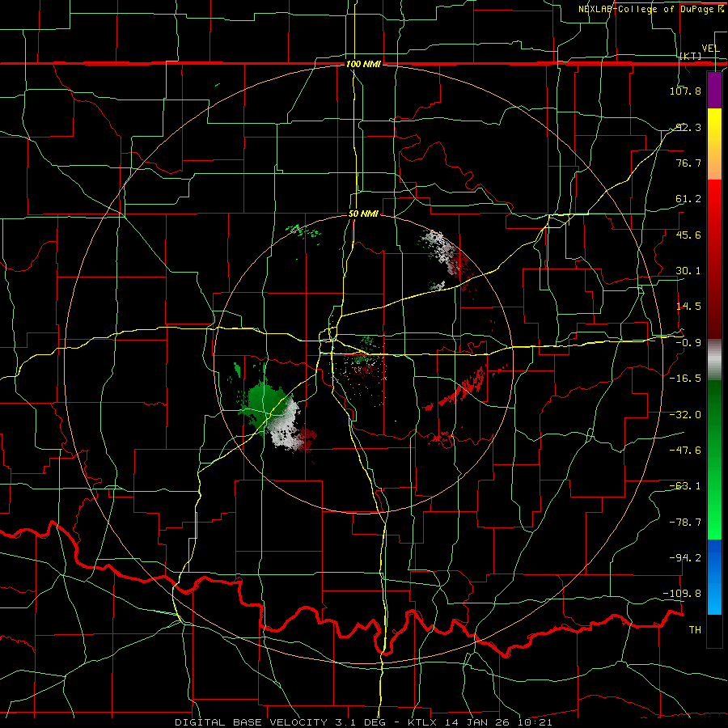728x728 pixels.
Task: Click the -63.1 legend value
Action: 685,486
